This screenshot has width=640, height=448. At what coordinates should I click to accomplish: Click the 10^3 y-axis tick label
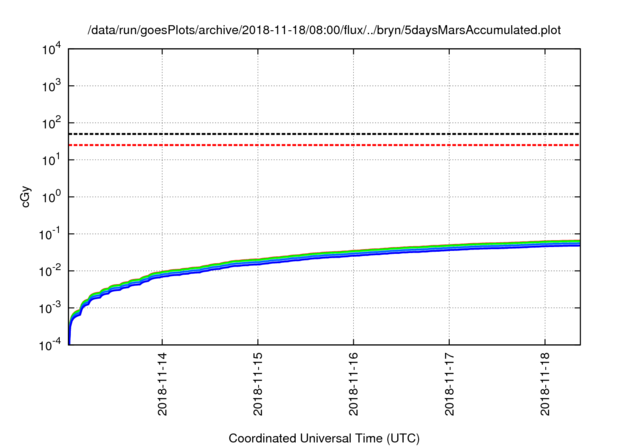click(51, 86)
